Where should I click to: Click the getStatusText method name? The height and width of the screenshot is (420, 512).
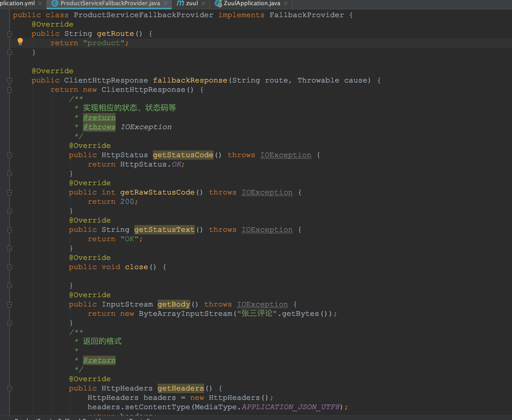tap(164, 229)
